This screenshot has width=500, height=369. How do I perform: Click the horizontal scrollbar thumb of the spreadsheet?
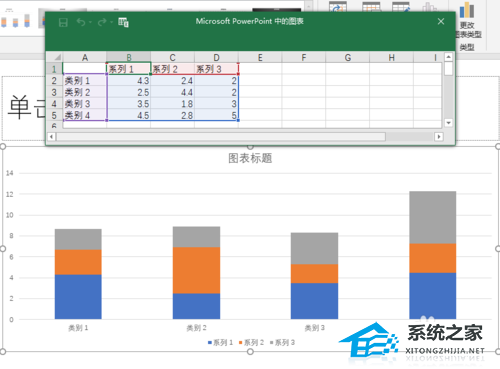coord(221,137)
